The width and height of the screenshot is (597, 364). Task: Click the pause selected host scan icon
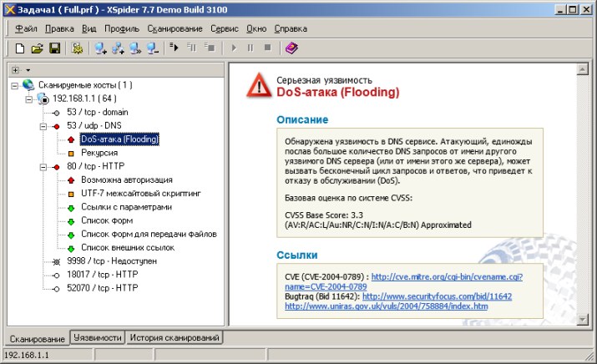191,48
